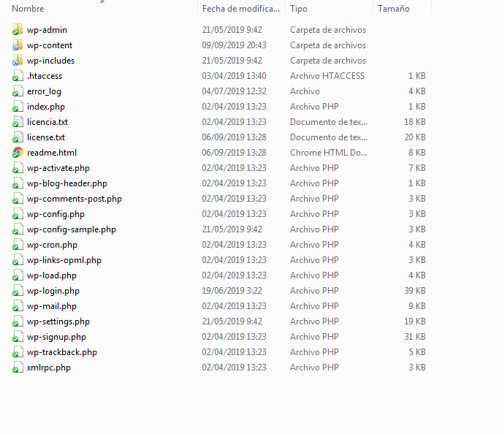Click the wp-content folder icon
504x434 pixels.
pyautogui.click(x=18, y=45)
